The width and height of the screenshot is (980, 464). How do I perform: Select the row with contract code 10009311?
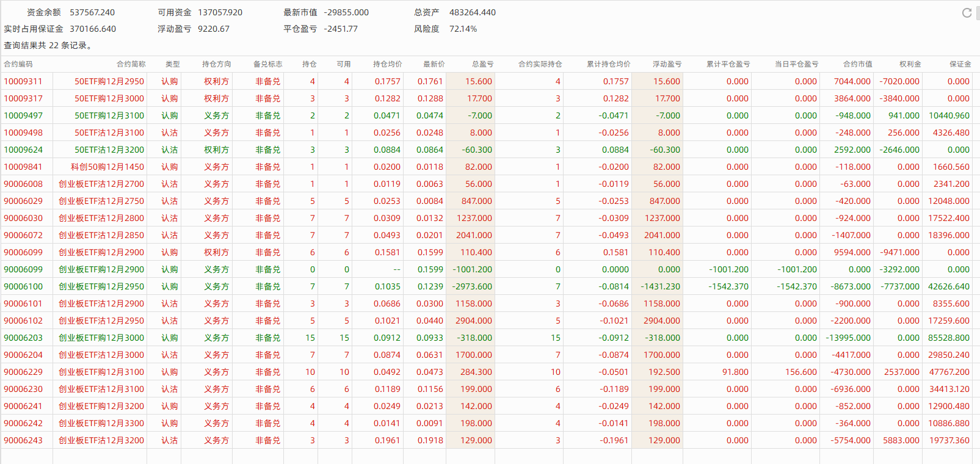click(x=23, y=81)
